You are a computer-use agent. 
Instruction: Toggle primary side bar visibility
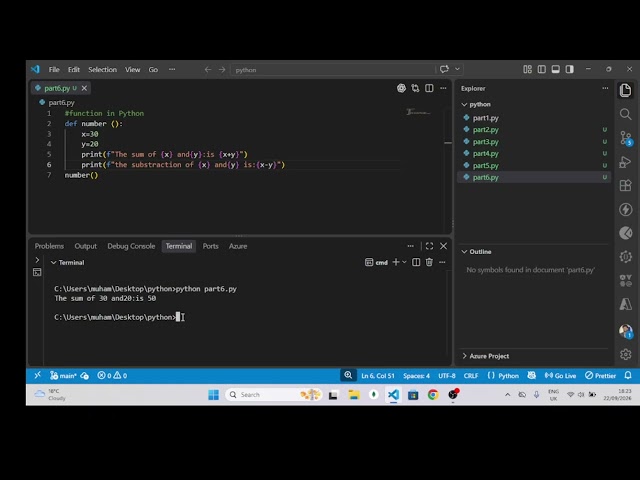[542, 69]
